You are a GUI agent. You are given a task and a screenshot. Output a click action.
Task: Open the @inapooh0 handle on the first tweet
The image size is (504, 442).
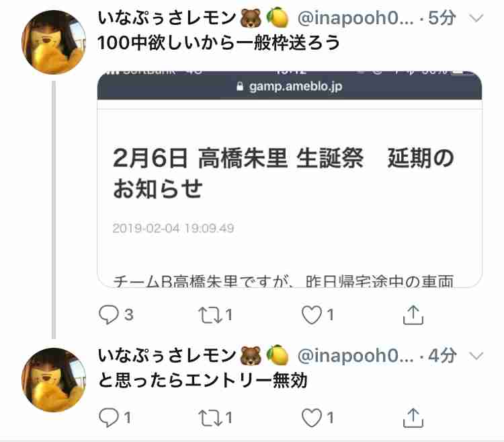355,17
